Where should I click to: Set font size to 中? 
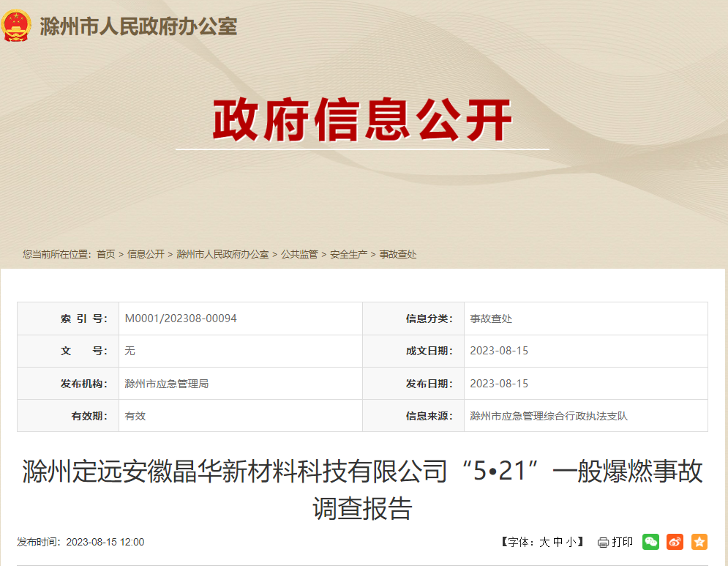click(558, 543)
